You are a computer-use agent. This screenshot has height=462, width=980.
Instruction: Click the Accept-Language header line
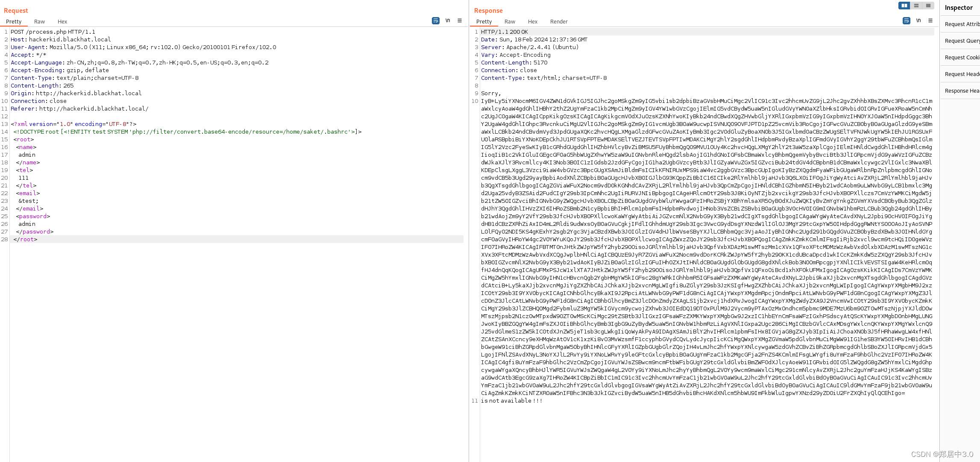pyautogui.click(x=140, y=62)
